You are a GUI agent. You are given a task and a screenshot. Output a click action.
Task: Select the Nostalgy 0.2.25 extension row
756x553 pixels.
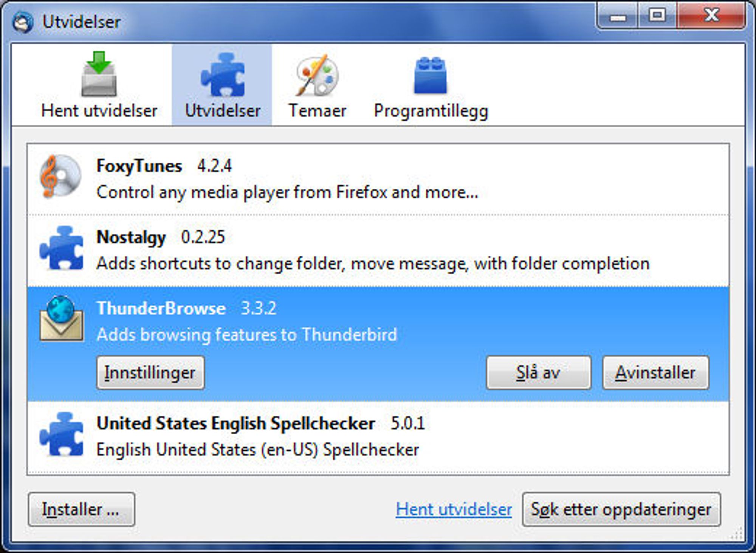378,251
